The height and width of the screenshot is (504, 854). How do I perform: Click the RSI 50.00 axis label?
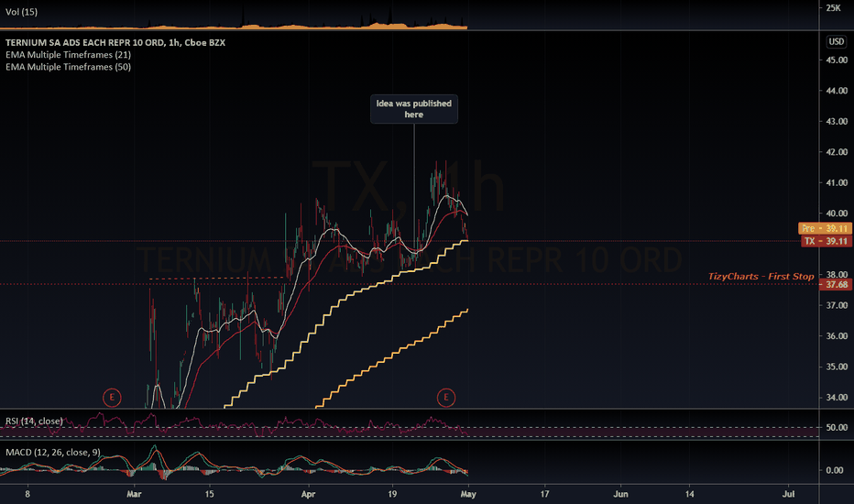pos(837,428)
